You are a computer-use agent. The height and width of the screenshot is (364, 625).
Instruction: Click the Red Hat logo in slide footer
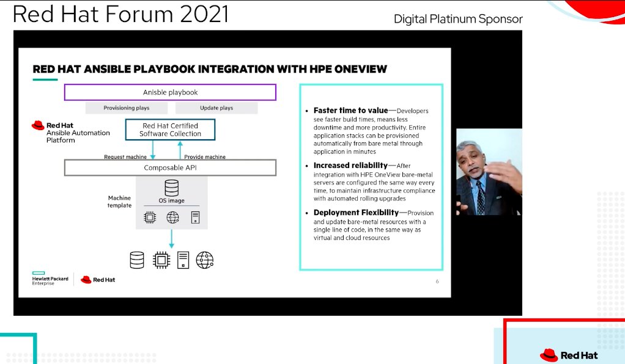(x=98, y=280)
